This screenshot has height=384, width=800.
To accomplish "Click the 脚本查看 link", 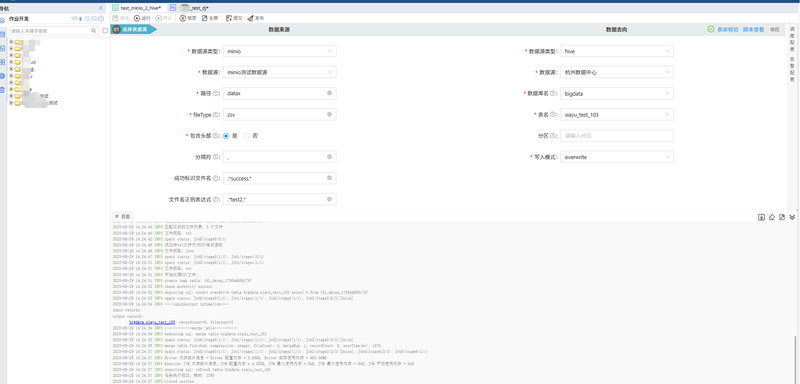I will (x=754, y=30).
